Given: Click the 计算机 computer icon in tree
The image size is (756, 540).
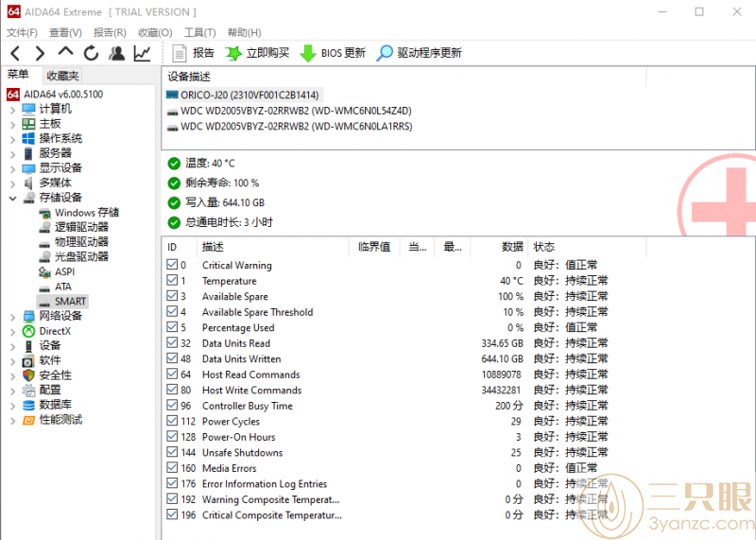Looking at the screenshot, I should [x=28, y=109].
